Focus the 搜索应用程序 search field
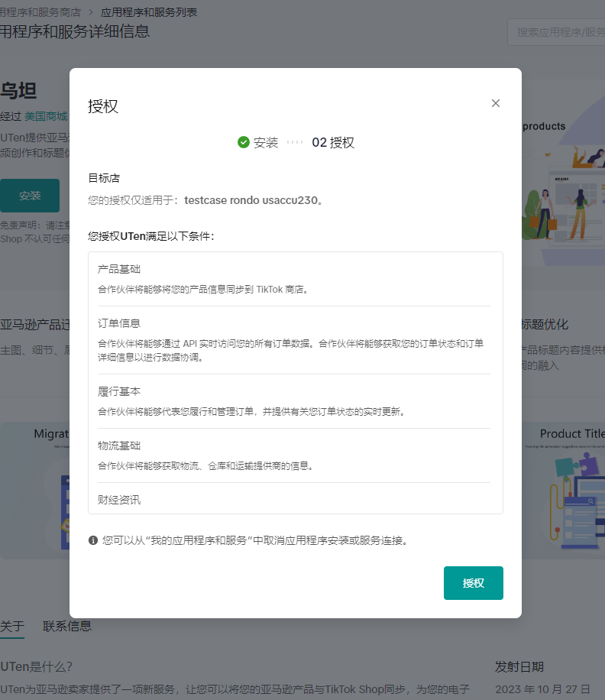 559,32
